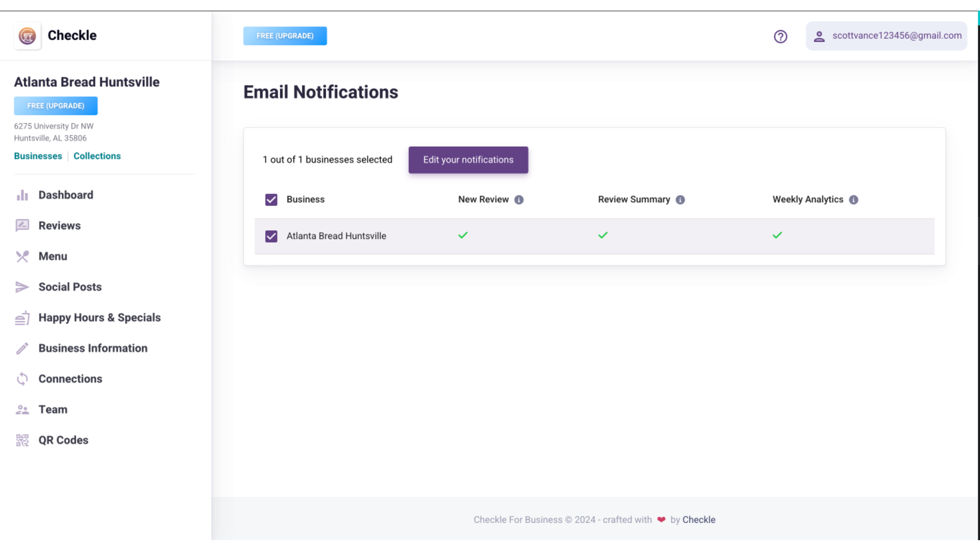Click the QR Codes icon
The height and width of the screenshot is (551, 980).
(x=22, y=440)
